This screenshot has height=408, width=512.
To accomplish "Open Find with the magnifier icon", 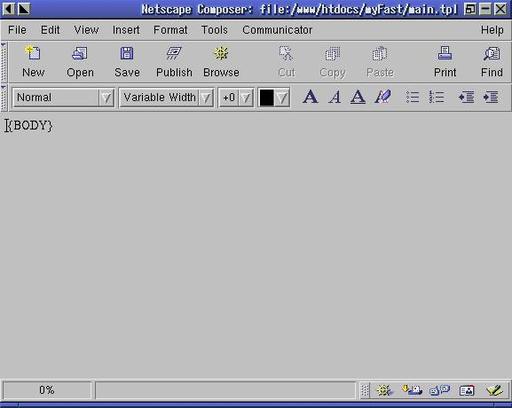I will (x=492, y=53).
